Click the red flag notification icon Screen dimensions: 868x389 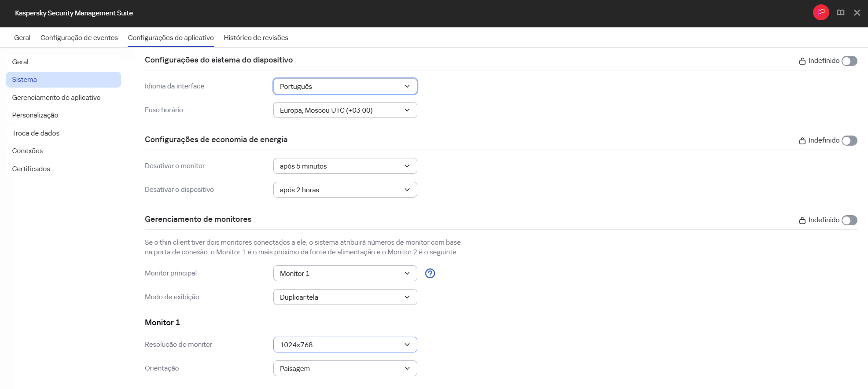(x=821, y=12)
